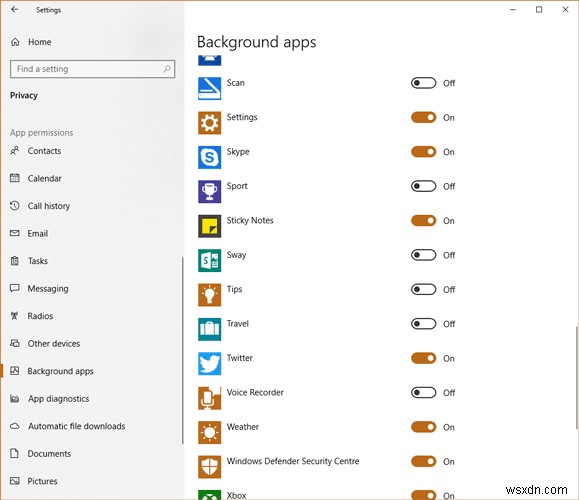Click the Twitter bird app icon

coord(209,363)
